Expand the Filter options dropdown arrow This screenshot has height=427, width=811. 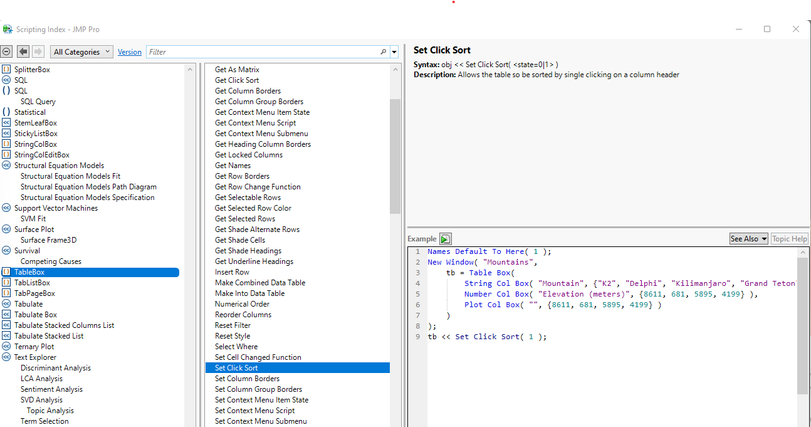tap(395, 51)
